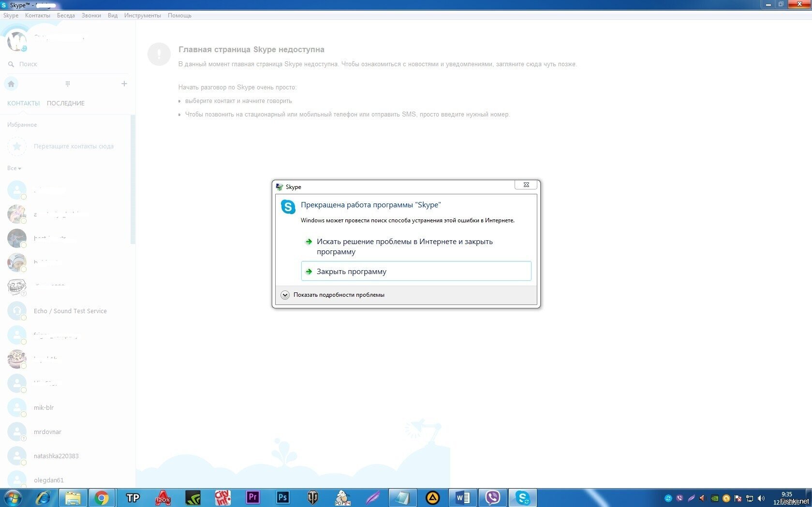Click the Viber tray icon

click(x=680, y=498)
